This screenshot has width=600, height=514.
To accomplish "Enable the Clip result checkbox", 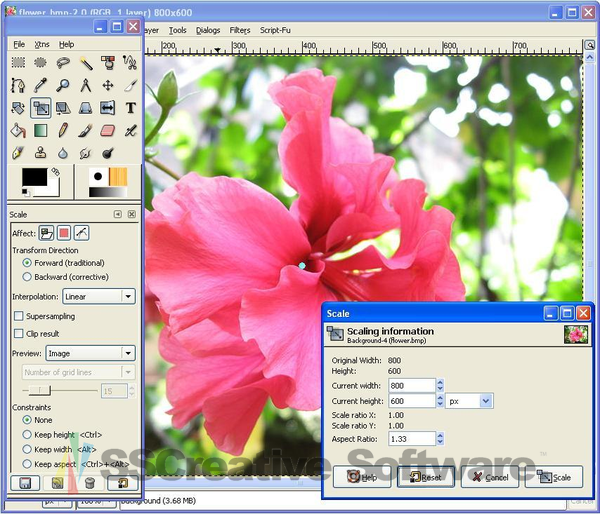I will (36, 334).
